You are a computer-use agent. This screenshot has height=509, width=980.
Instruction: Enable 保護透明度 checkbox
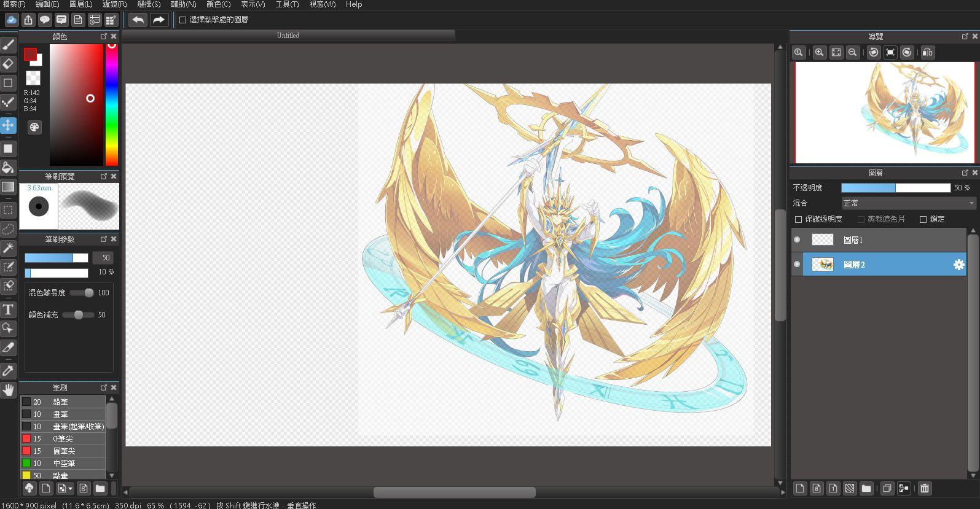tap(798, 219)
